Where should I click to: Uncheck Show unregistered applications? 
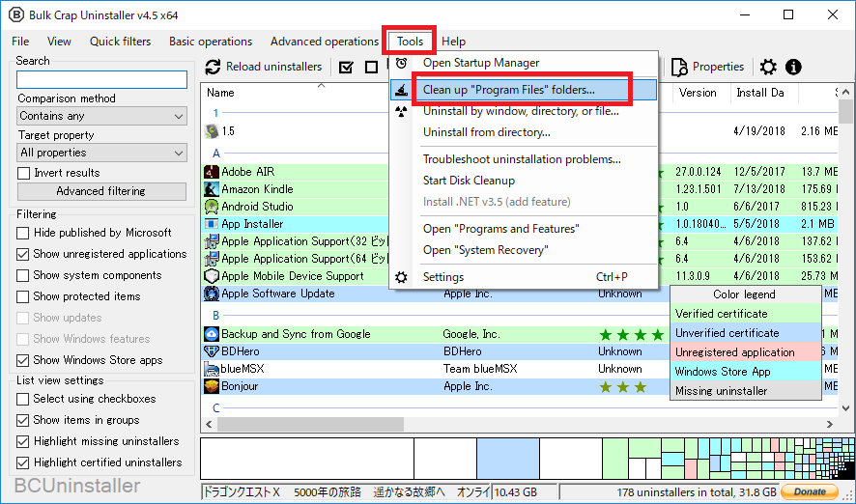[x=23, y=255]
